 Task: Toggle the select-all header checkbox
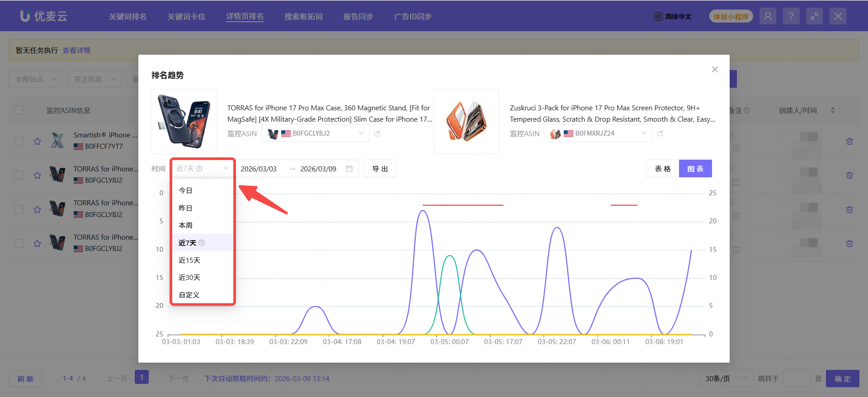(x=19, y=110)
